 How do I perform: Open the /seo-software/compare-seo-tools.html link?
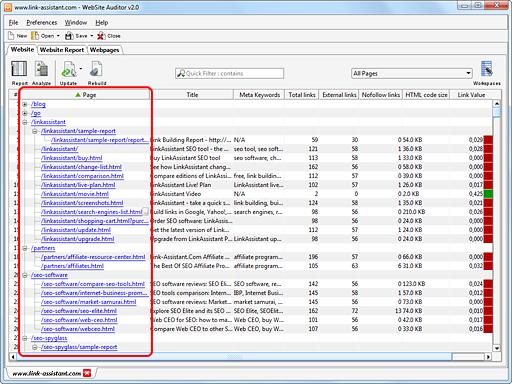[x=93, y=284]
